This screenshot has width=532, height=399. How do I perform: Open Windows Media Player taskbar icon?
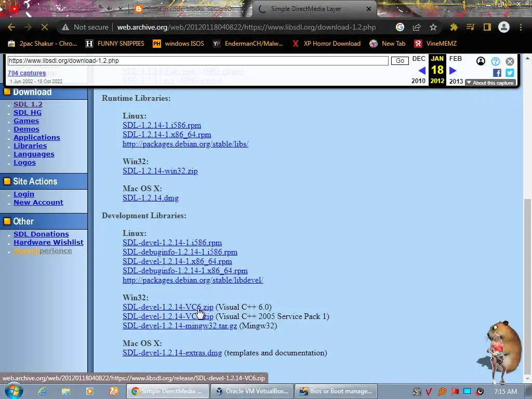(x=89, y=391)
